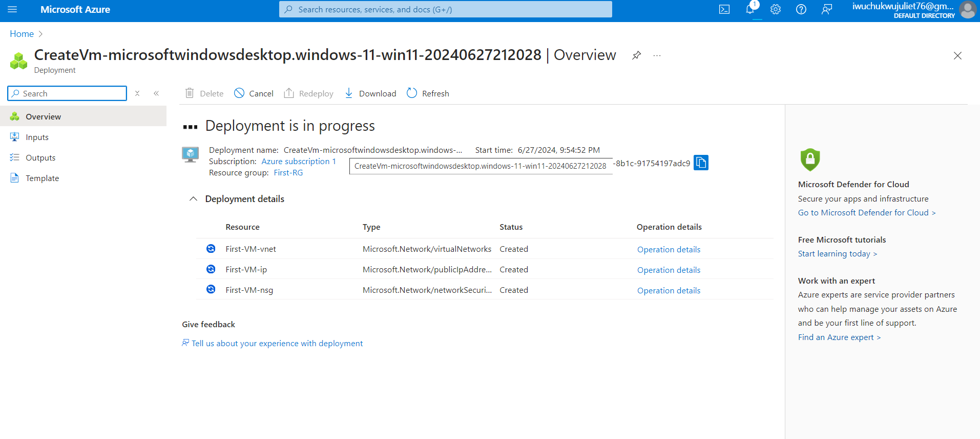Viewport: 980px width, 439px height.
Task: Select the First-VM-nsg resource name
Action: tap(249, 290)
